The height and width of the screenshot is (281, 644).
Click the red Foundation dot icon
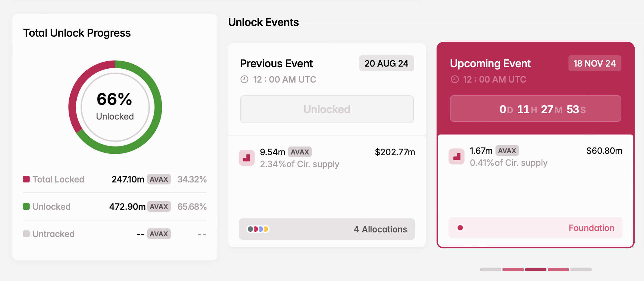(460, 228)
